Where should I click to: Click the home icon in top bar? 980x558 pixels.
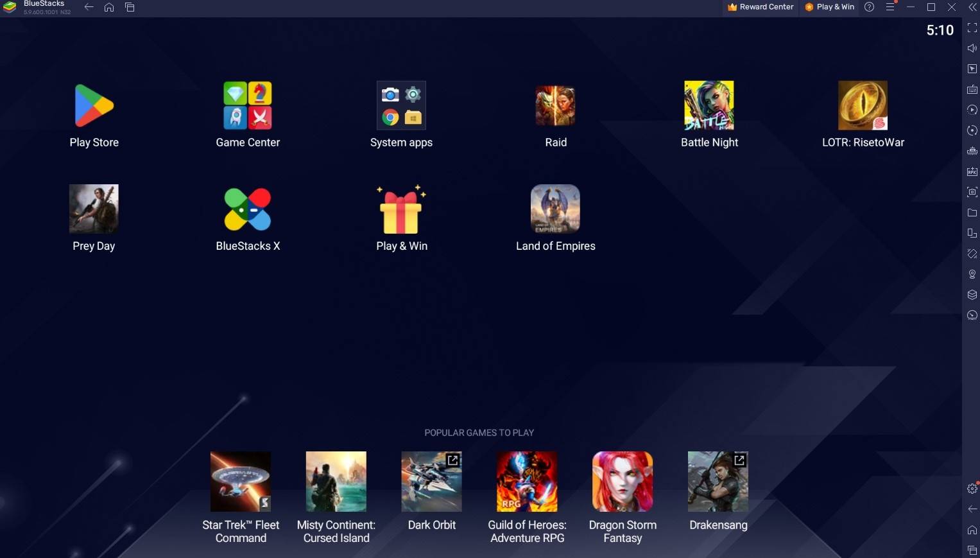click(x=109, y=7)
